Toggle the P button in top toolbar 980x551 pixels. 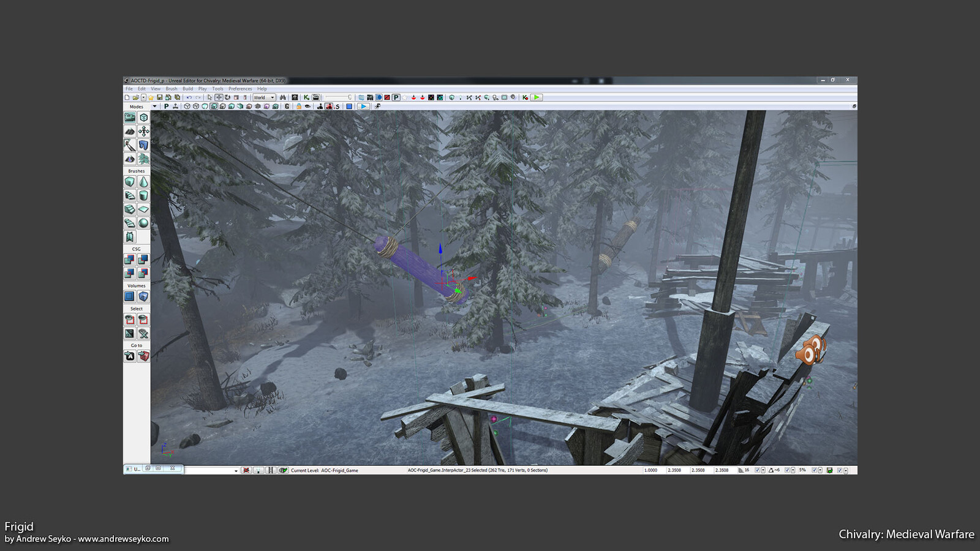point(396,97)
